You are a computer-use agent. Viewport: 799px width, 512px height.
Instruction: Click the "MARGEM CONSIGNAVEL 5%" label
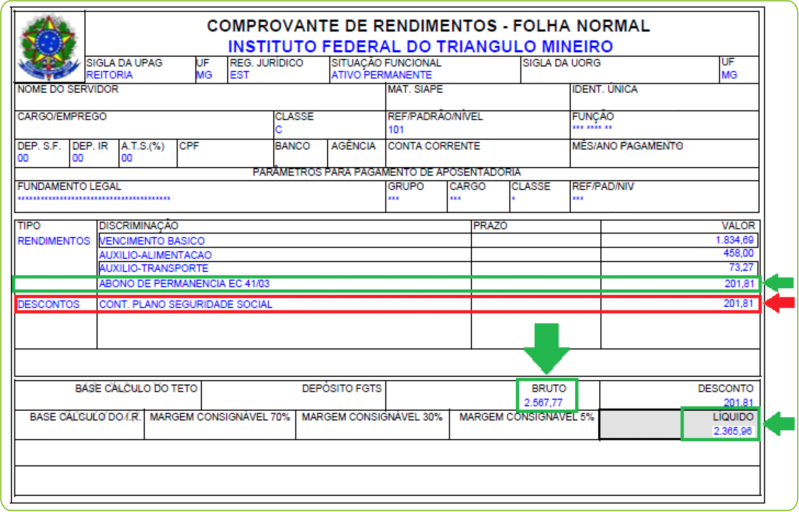526,417
